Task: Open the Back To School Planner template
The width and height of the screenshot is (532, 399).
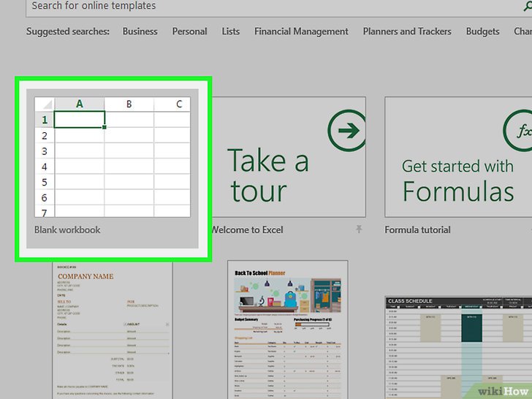Action: click(x=288, y=330)
